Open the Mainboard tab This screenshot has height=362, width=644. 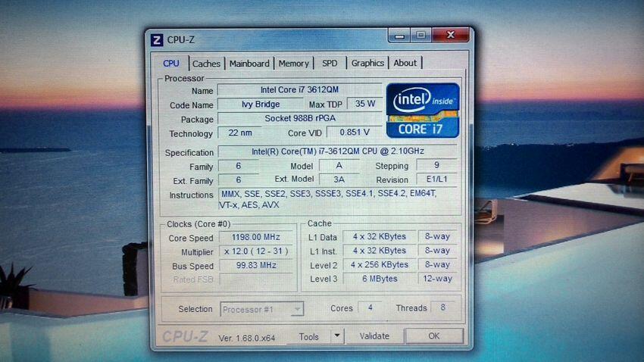(249, 64)
